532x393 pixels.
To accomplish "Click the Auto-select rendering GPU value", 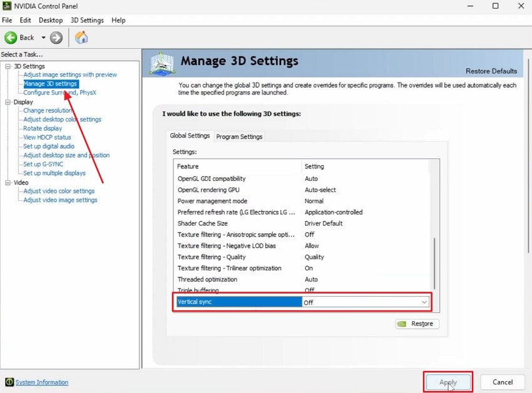I will point(320,190).
